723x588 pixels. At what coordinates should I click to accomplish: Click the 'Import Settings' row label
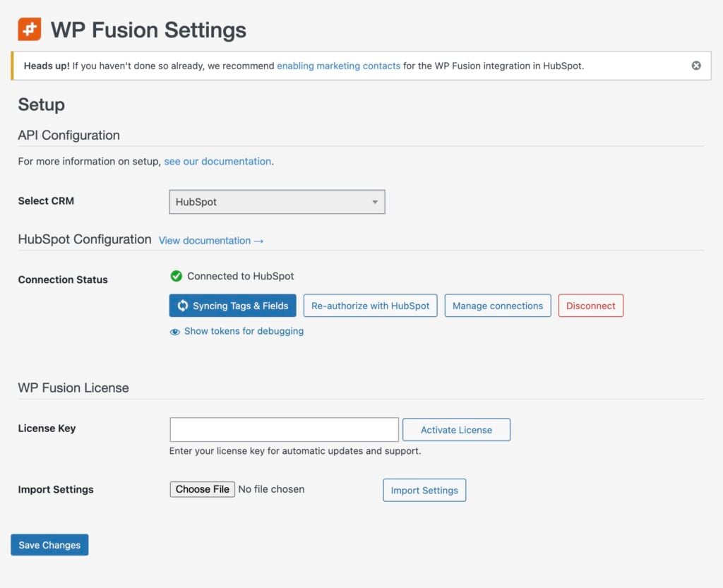click(56, 489)
